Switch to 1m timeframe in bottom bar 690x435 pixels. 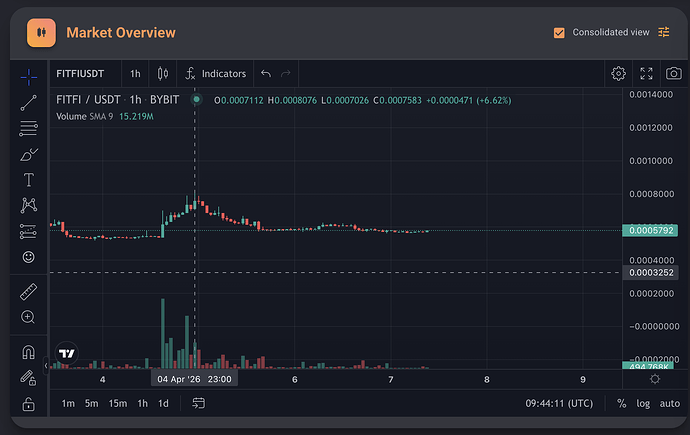(x=68, y=403)
